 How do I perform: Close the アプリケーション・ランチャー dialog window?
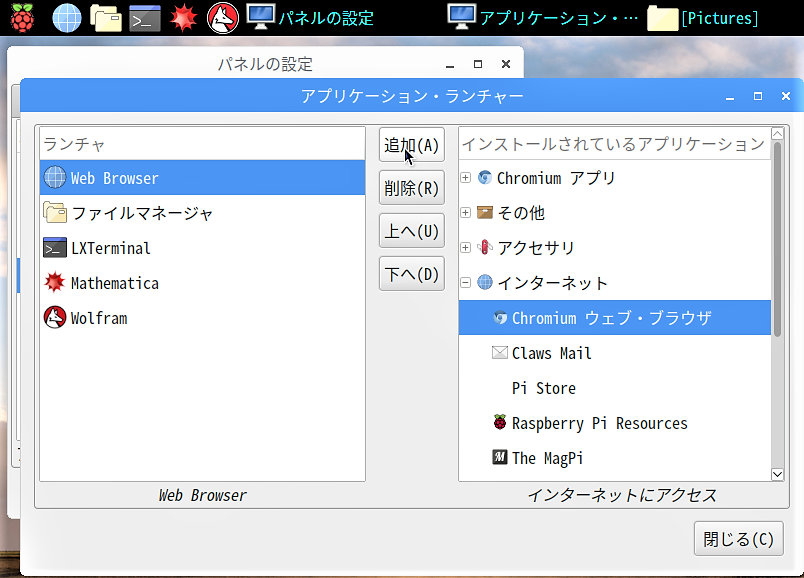pyautogui.click(x=786, y=96)
